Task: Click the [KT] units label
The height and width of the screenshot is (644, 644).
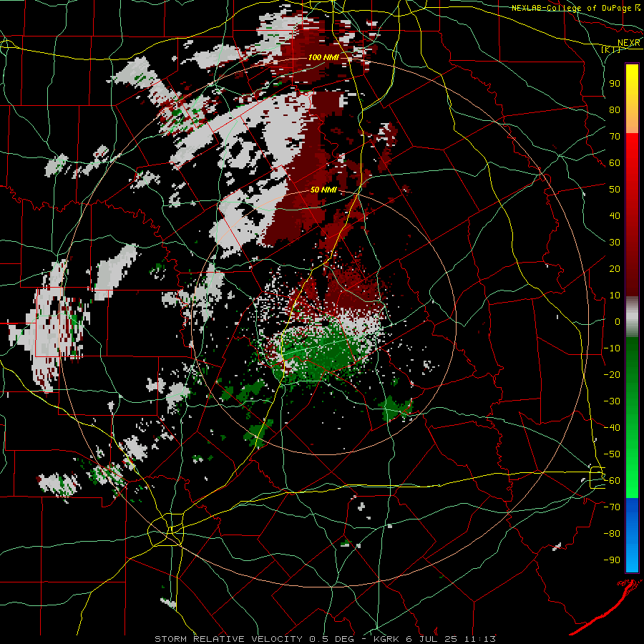Action: 611,50
